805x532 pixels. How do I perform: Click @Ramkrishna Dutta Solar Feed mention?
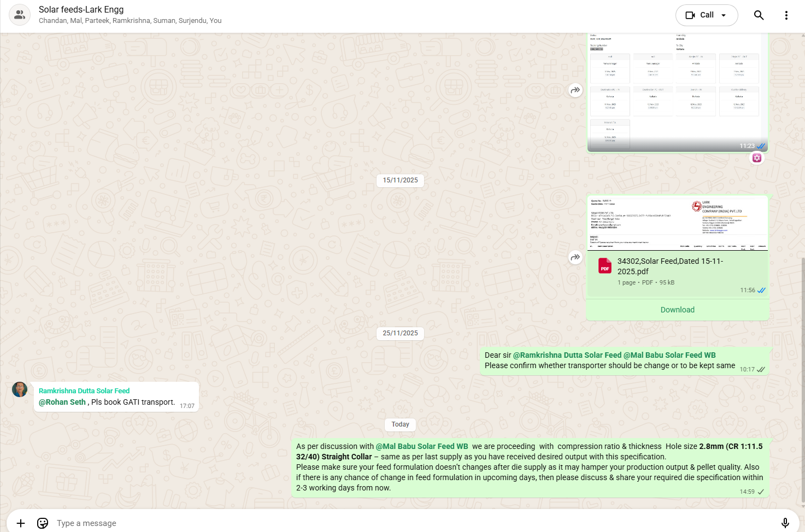[567, 355]
